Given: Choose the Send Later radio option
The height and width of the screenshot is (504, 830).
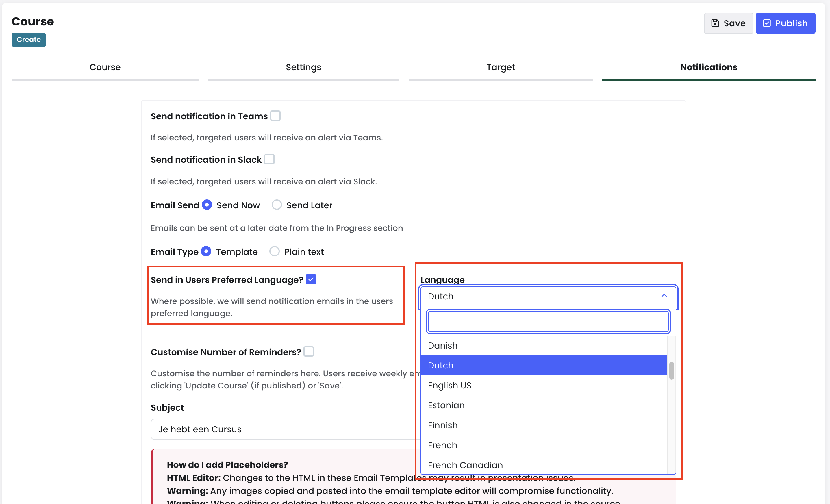Looking at the screenshot, I should click(277, 205).
